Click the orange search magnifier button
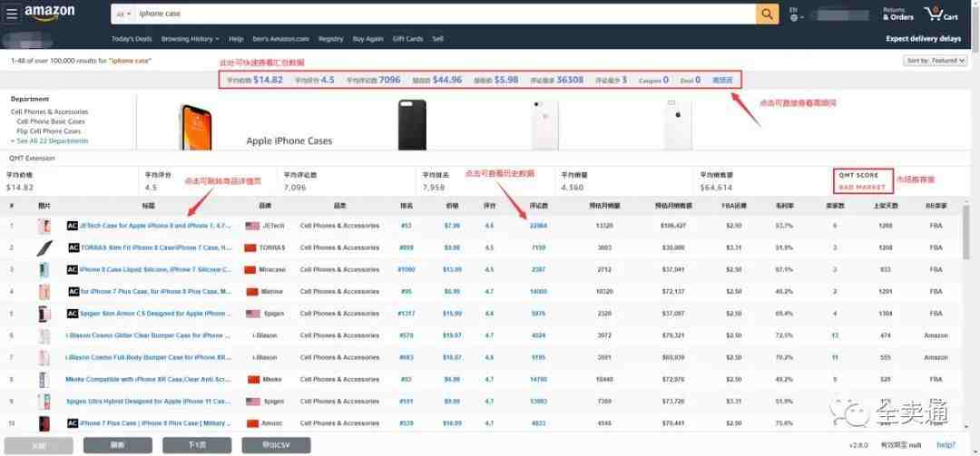 767,14
